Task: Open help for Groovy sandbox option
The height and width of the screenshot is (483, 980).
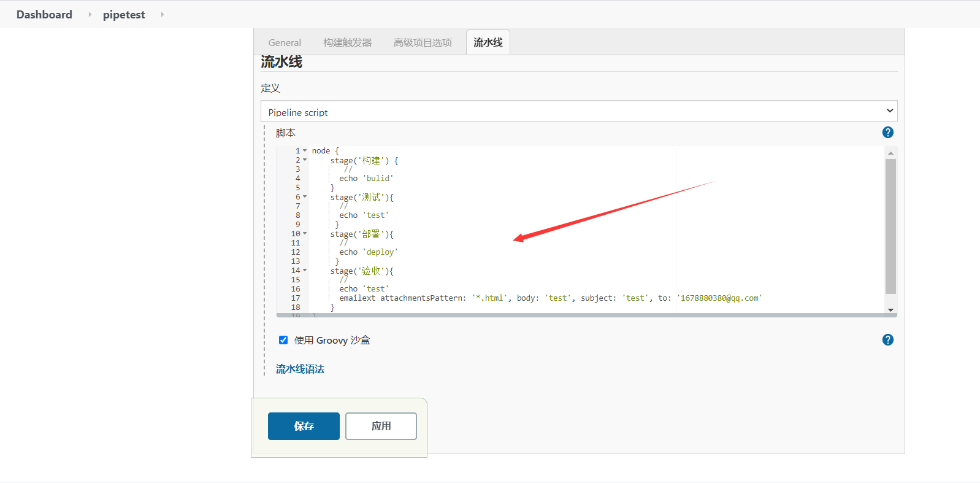Action: 887,340
